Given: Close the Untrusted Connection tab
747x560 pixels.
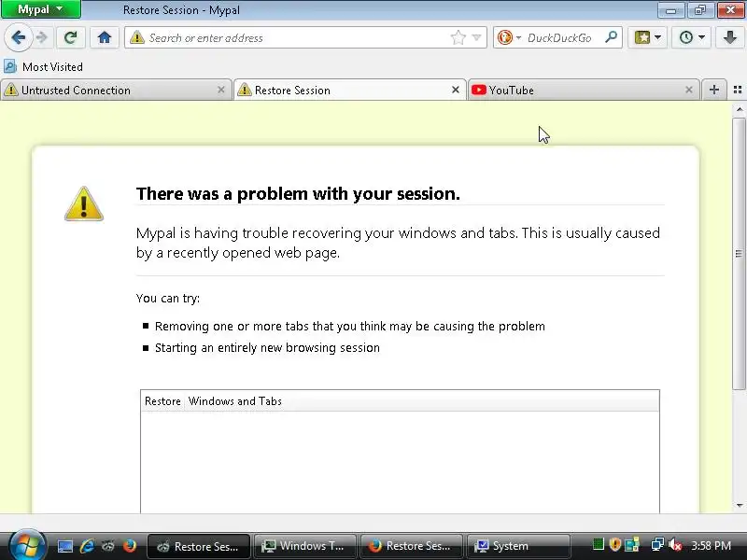Looking at the screenshot, I should 221,90.
